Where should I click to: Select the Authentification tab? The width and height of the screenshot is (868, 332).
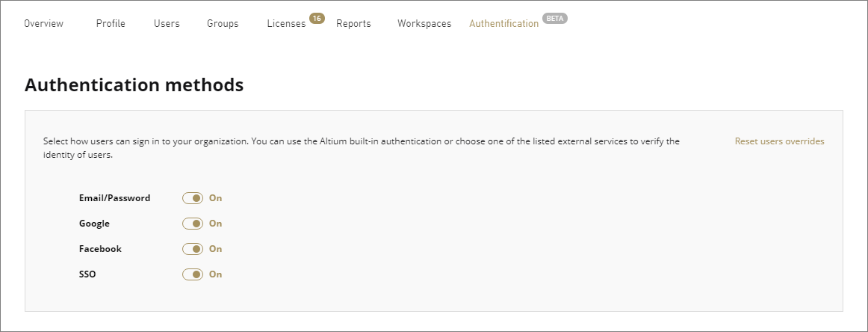point(503,23)
